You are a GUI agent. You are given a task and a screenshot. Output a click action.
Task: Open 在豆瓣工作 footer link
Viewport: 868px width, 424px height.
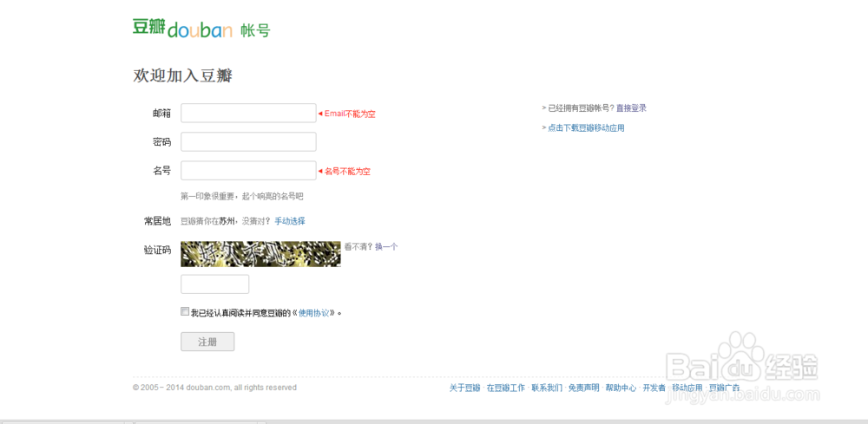[x=505, y=388]
